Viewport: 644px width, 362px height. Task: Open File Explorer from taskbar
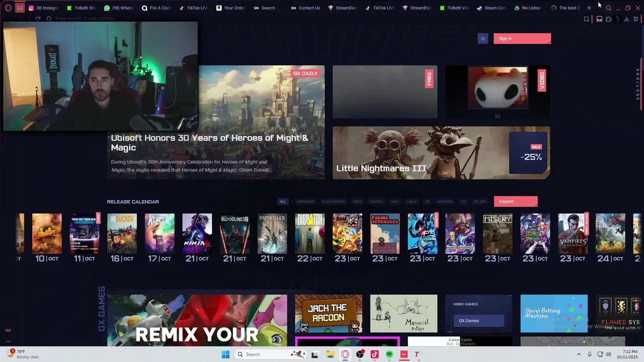330,354
